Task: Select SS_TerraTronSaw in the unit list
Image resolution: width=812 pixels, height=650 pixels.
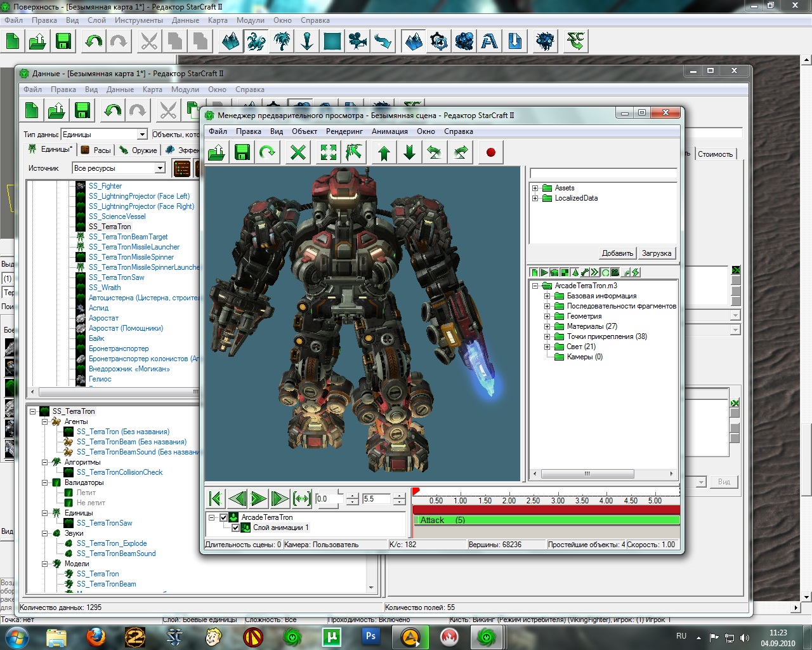Action: (117, 277)
